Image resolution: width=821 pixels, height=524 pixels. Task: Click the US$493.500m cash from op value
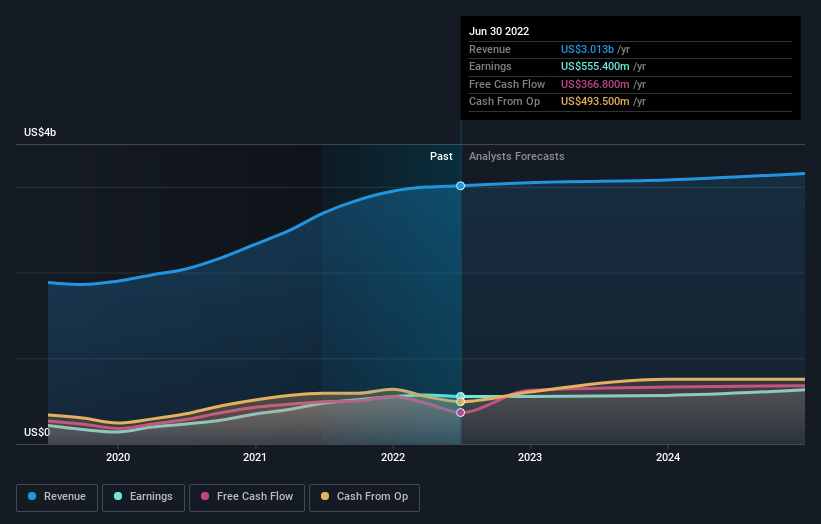[x=595, y=102]
